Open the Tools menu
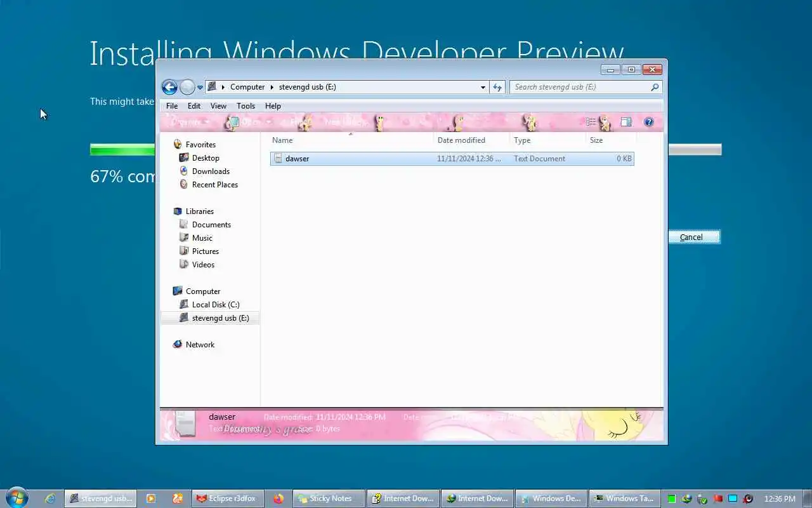 click(246, 106)
